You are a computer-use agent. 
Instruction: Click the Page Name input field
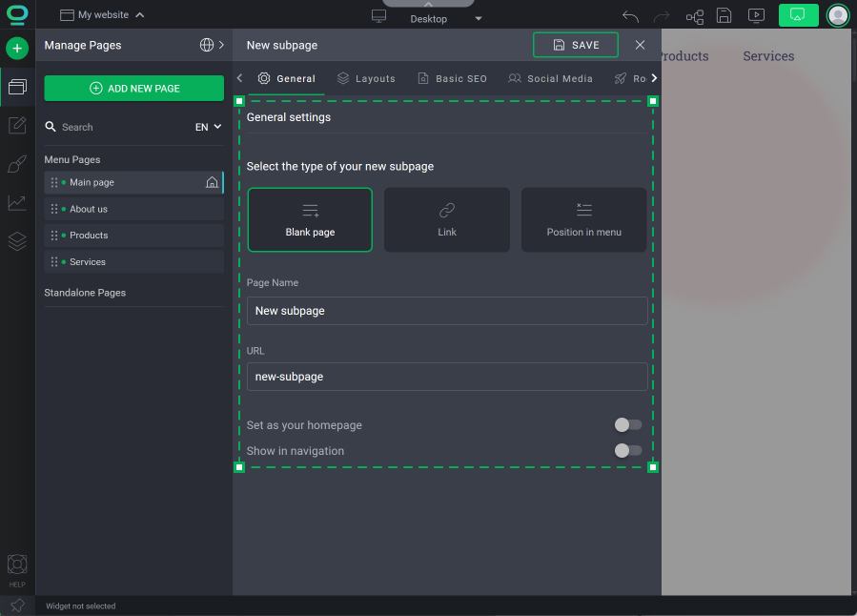point(447,311)
